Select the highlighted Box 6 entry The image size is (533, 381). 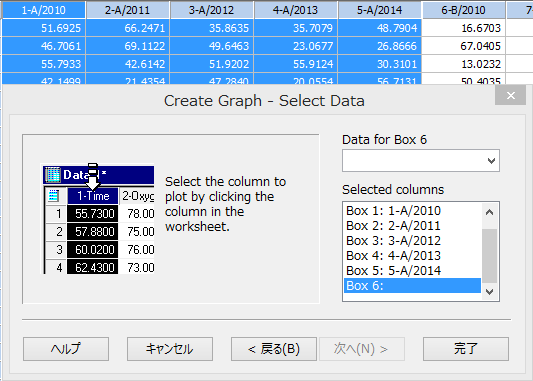click(412, 285)
